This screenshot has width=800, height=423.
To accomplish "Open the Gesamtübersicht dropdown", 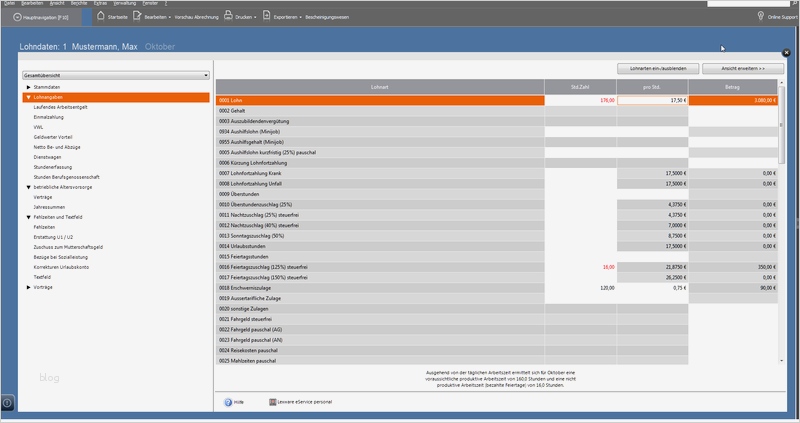I will click(x=116, y=75).
